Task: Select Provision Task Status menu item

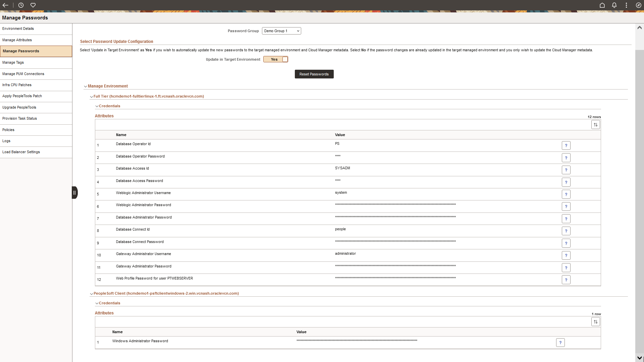Action: click(19, 118)
